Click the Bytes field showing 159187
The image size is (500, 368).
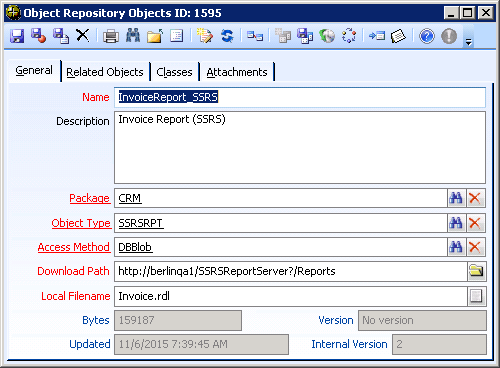pyautogui.click(x=178, y=320)
